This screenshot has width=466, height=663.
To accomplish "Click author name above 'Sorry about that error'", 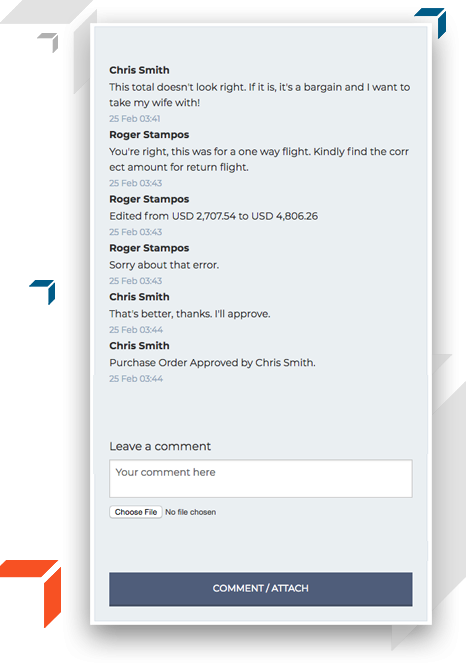I will [x=149, y=248].
